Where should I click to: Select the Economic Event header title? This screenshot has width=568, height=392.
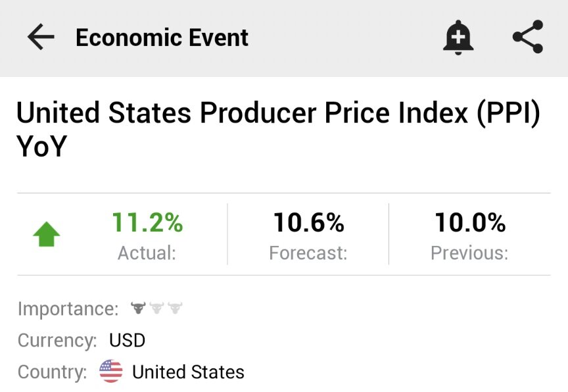click(x=162, y=37)
